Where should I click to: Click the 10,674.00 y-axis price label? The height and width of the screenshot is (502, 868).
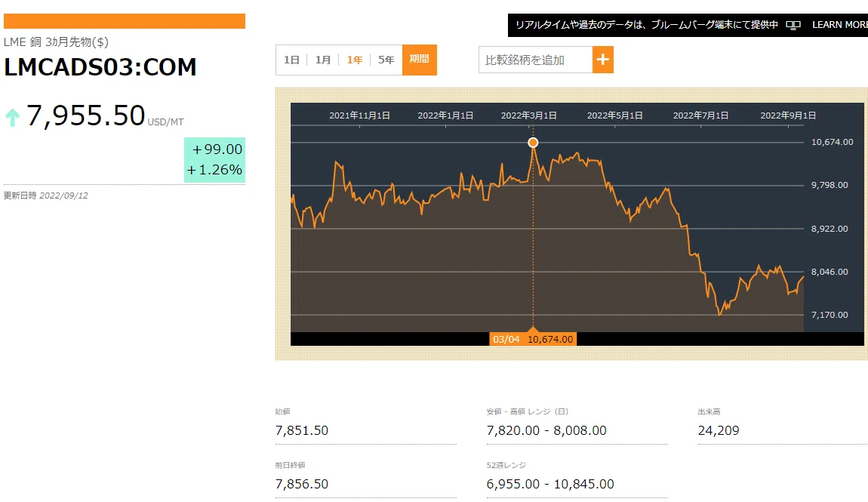coord(832,142)
